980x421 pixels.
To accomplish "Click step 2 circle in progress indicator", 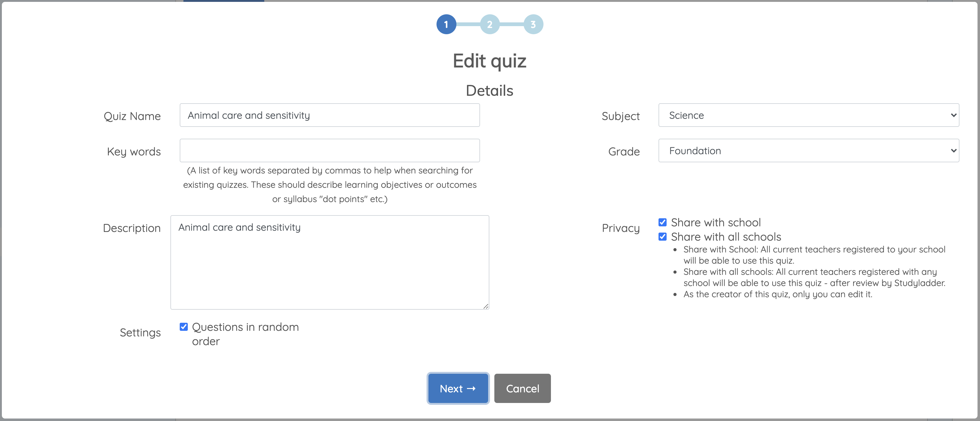I will tap(490, 25).
